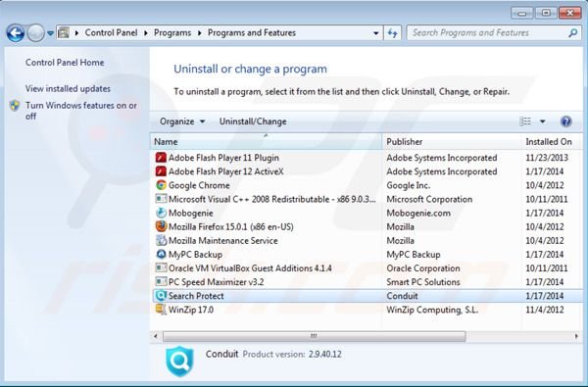The width and height of the screenshot is (588, 387).
Task: Click the Refresh button beside address bar
Action: 393,33
